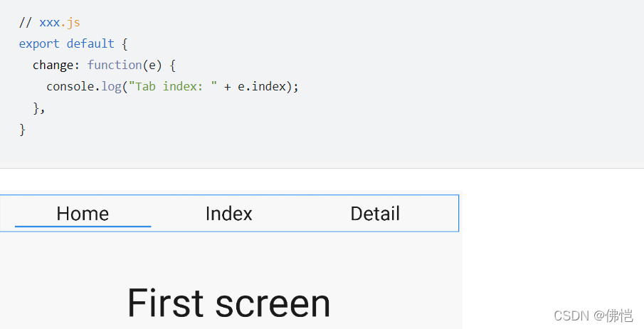This screenshot has height=329, width=644.
Task: Click the "Tab index: " string literal
Action: [x=173, y=86]
